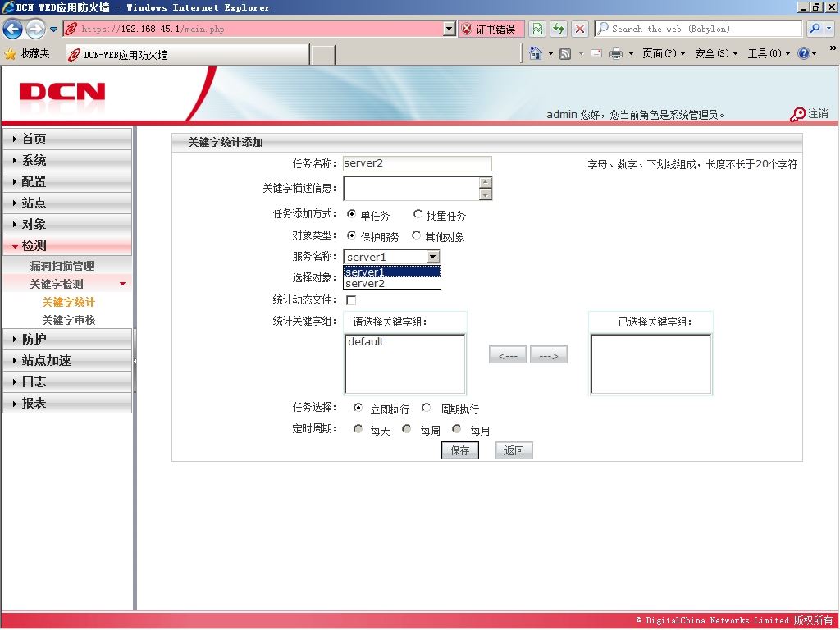Expand the 配置 sidebar menu

[67, 181]
